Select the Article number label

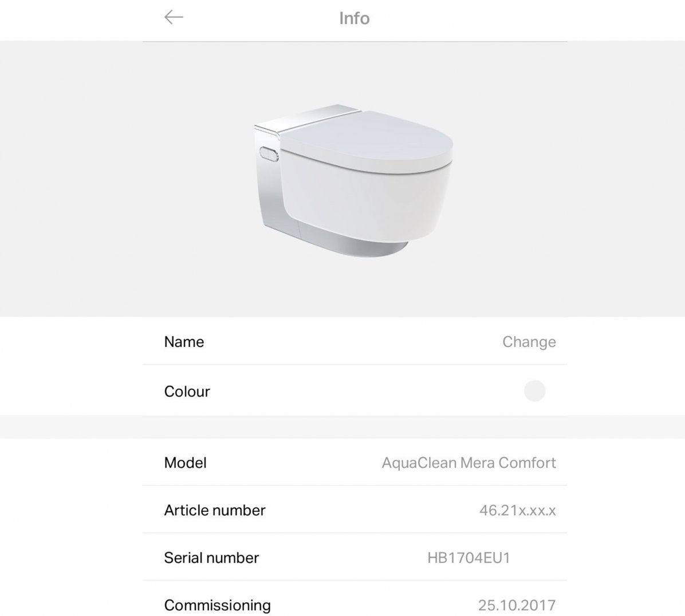tap(215, 510)
